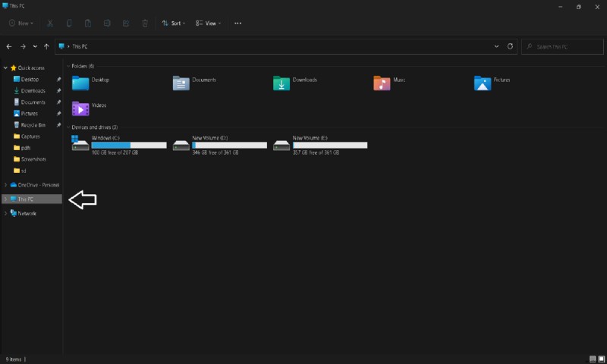Switch to details view in status bar
Screen dimensions: 607x364
pyautogui.click(x=592, y=359)
